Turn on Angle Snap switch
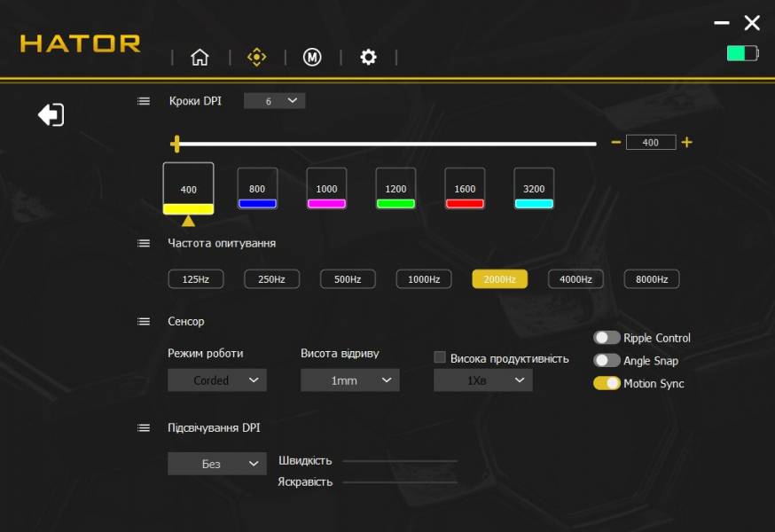 [607, 361]
